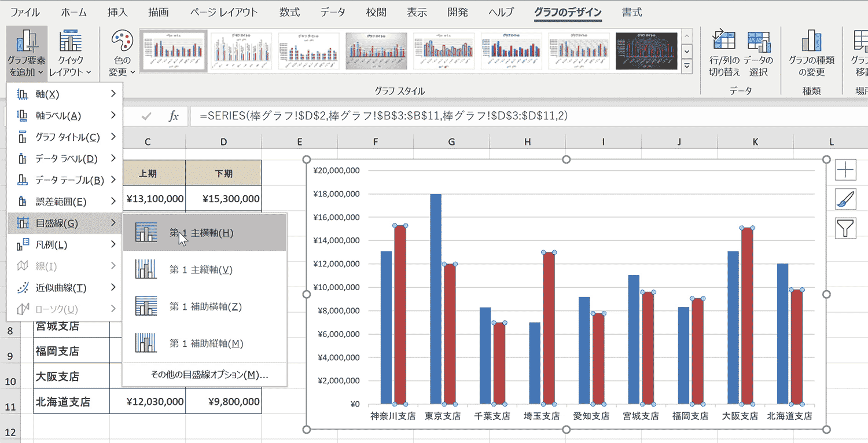This screenshot has width=868, height=443.
Task: Open the データ ラベル(D) submenu
Action: click(65, 159)
